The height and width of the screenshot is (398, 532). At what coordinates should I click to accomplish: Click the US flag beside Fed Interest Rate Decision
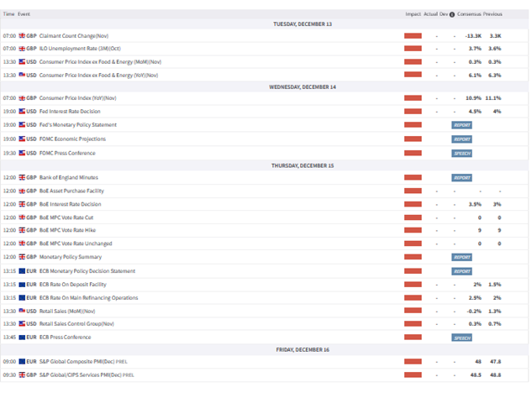pyautogui.click(x=22, y=111)
